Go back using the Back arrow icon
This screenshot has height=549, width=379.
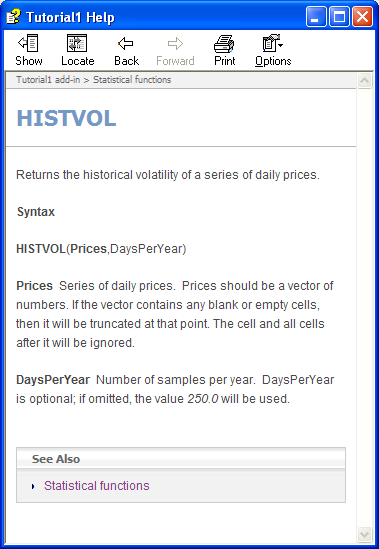point(126,43)
